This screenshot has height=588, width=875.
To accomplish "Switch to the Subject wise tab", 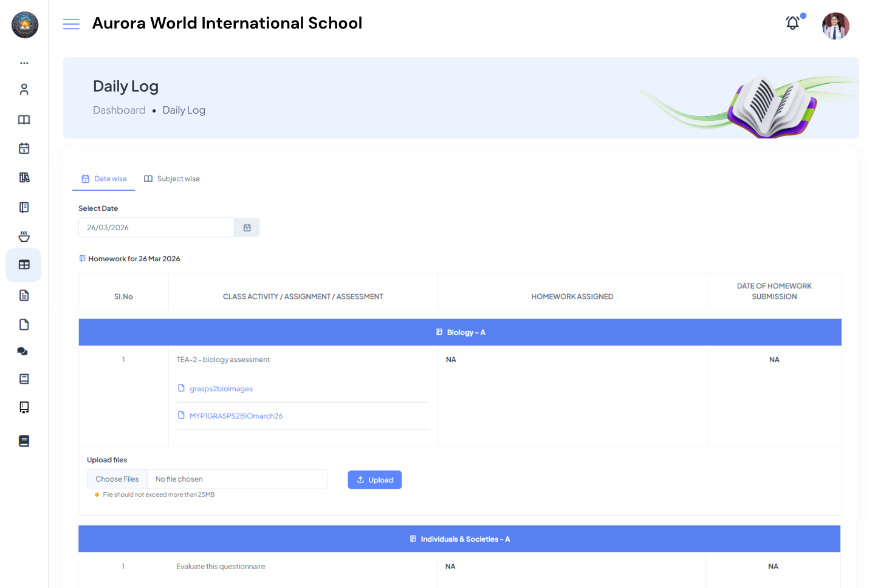I will [x=172, y=178].
